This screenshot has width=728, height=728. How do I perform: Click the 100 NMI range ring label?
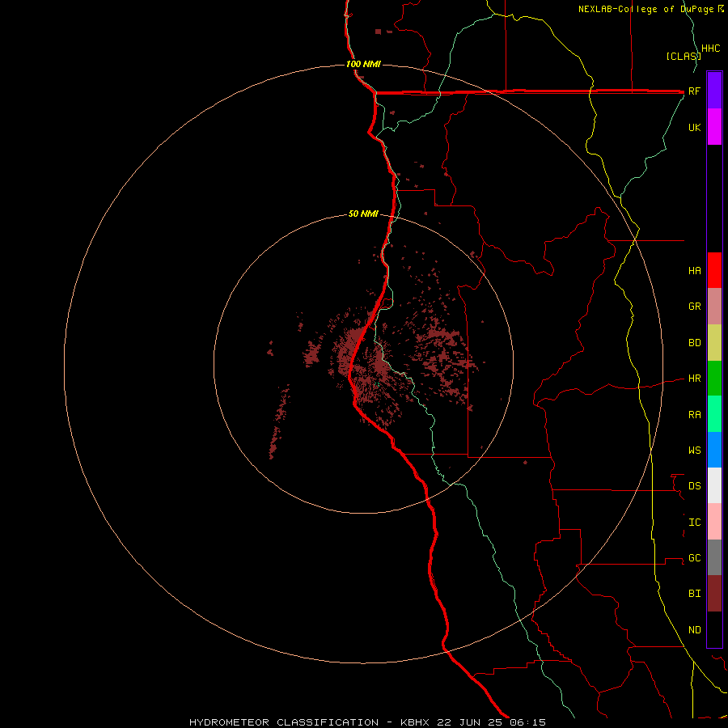pyautogui.click(x=363, y=64)
